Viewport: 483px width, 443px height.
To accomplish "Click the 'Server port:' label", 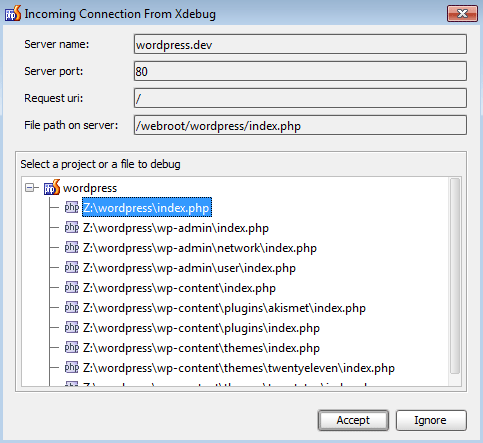I will 54,71.
